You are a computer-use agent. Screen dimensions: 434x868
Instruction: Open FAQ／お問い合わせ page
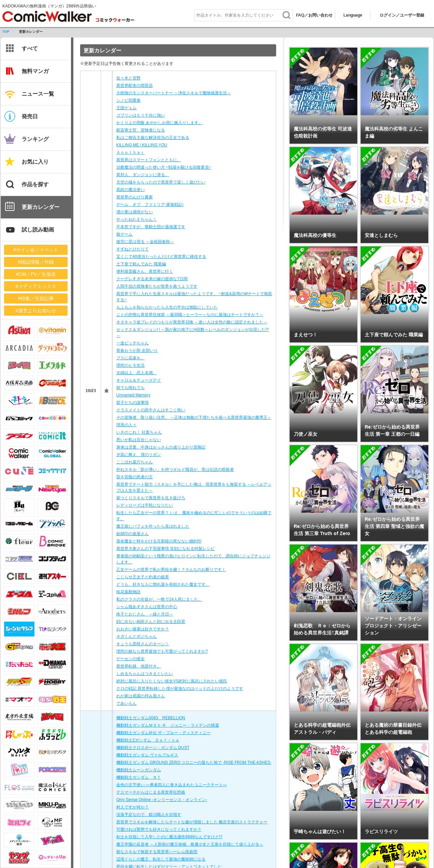point(314,15)
